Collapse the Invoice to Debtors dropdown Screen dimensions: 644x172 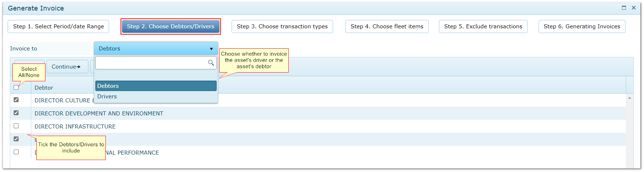[x=211, y=49]
